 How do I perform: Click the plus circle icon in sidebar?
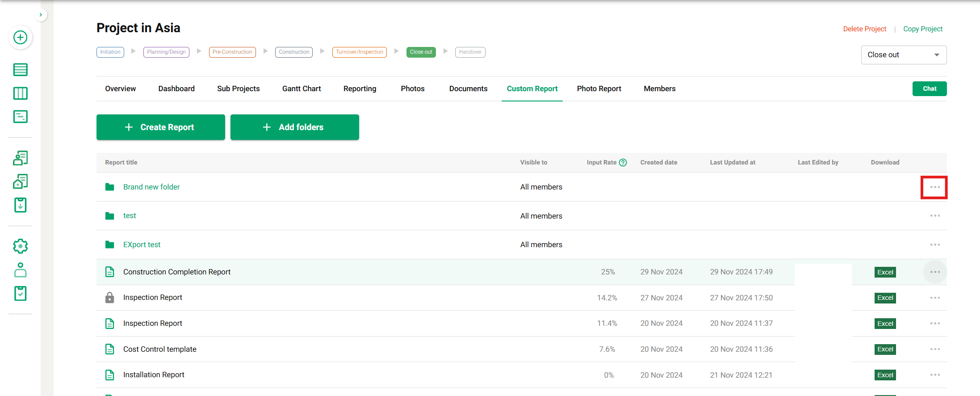(x=21, y=38)
